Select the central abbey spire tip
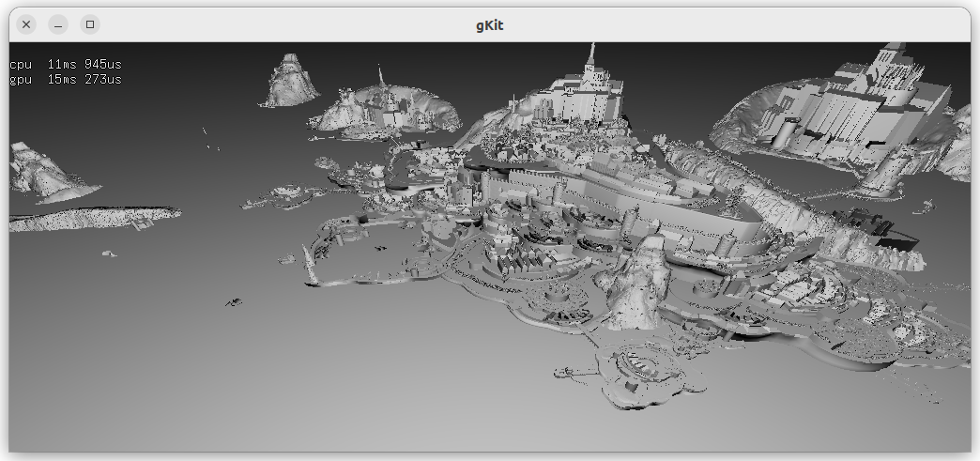The image size is (980, 461). coord(591,47)
